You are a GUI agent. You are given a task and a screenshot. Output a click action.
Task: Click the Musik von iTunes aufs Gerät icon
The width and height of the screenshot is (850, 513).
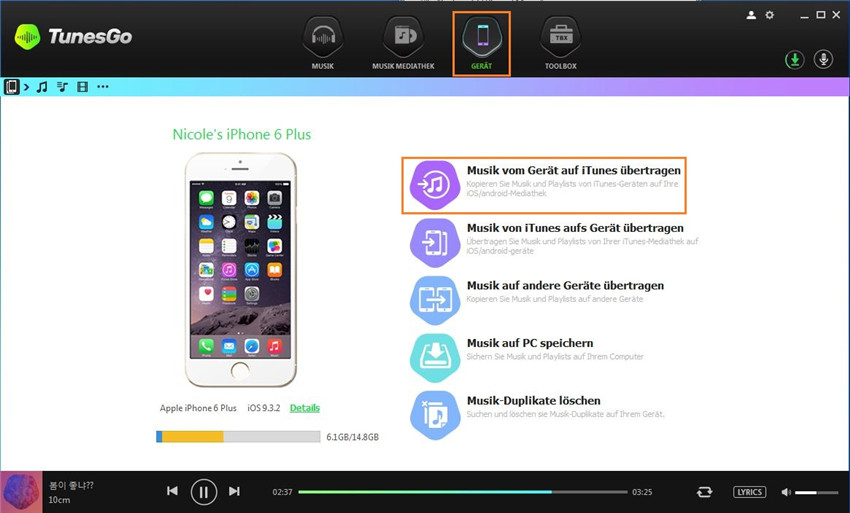(x=435, y=242)
